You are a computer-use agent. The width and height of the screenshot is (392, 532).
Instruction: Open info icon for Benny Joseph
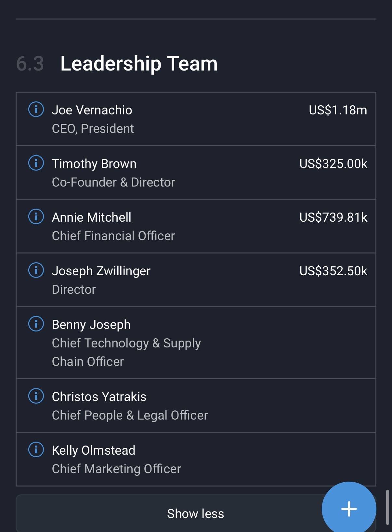coord(36,324)
